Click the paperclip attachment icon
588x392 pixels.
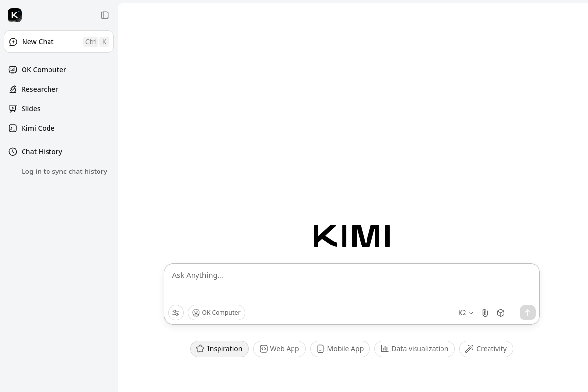click(x=485, y=313)
